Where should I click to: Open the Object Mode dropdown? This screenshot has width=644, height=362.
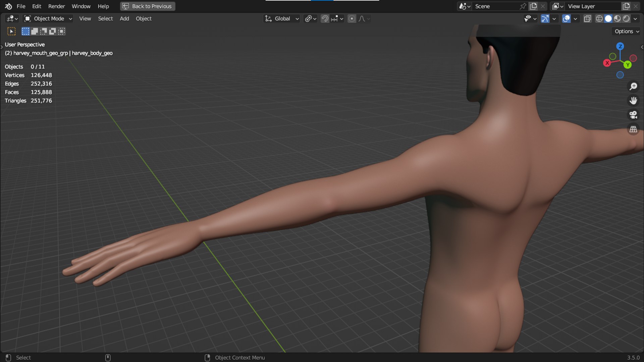point(48,18)
